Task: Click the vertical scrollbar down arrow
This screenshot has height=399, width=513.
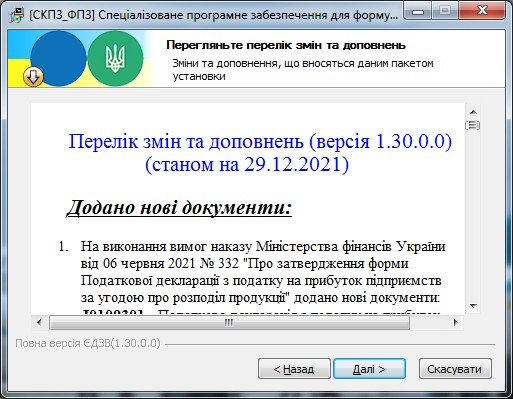Action: coord(473,305)
